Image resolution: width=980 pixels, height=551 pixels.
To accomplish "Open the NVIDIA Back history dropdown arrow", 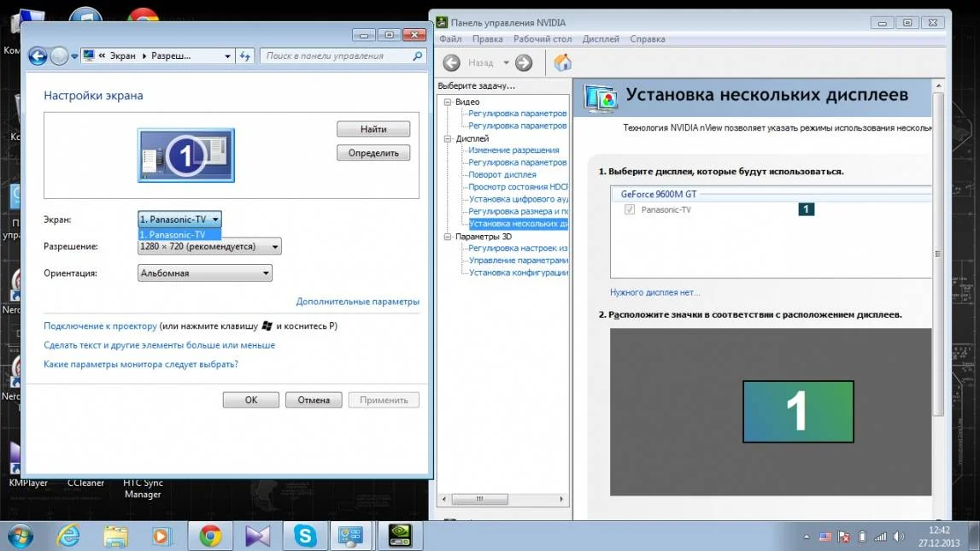I will [507, 62].
